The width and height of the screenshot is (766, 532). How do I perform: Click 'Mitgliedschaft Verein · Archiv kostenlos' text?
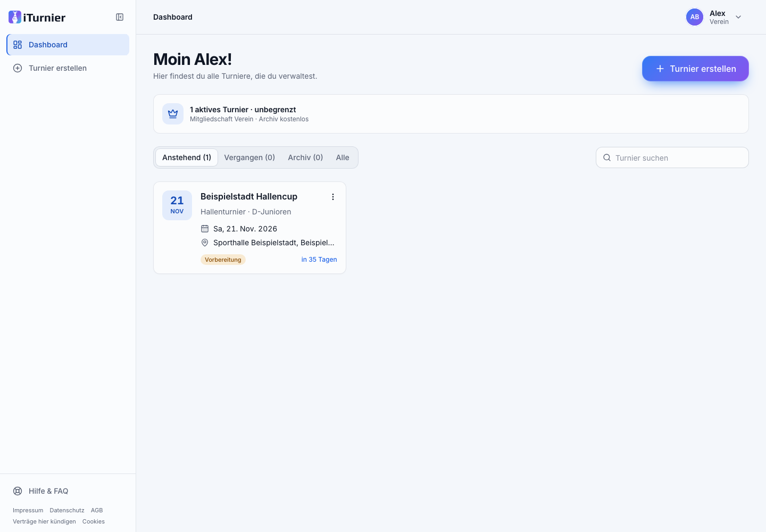(x=249, y=119)
